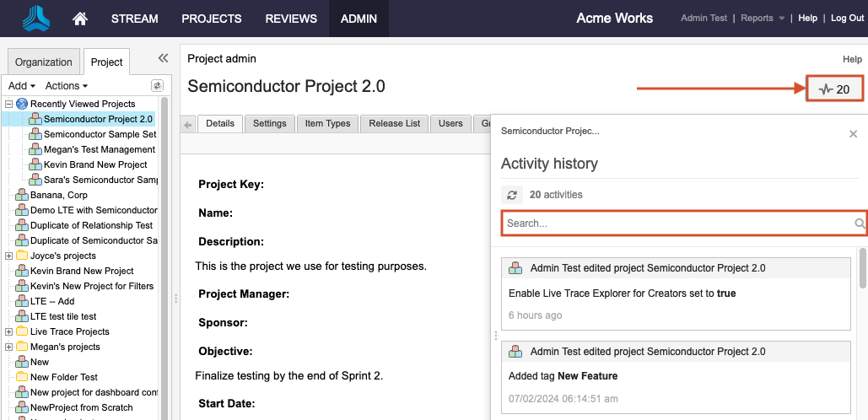The height and width of the screenshot is (420, 868).
Task: Refresh the activity history list
Action: point(512,195)
